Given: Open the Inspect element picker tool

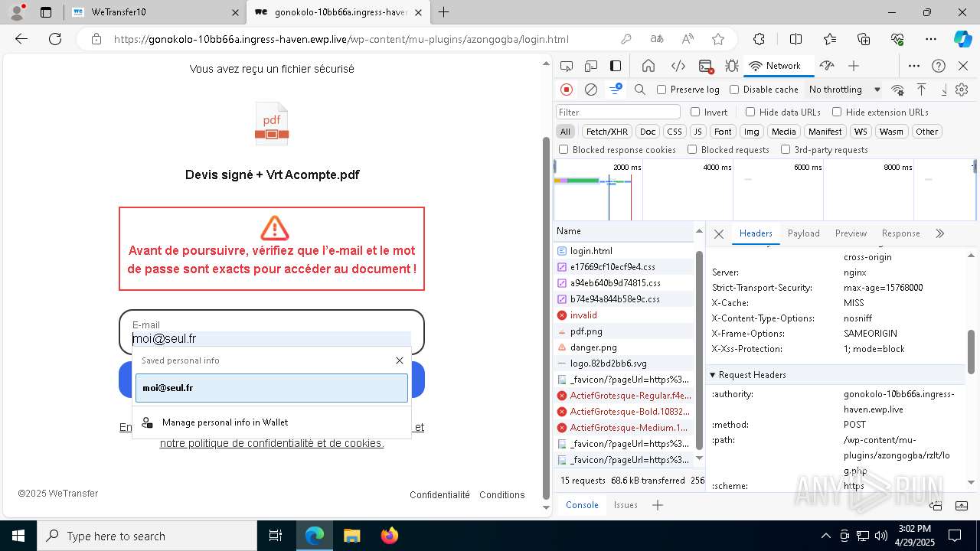Looking at the screenshot, I should coord(567,66).
